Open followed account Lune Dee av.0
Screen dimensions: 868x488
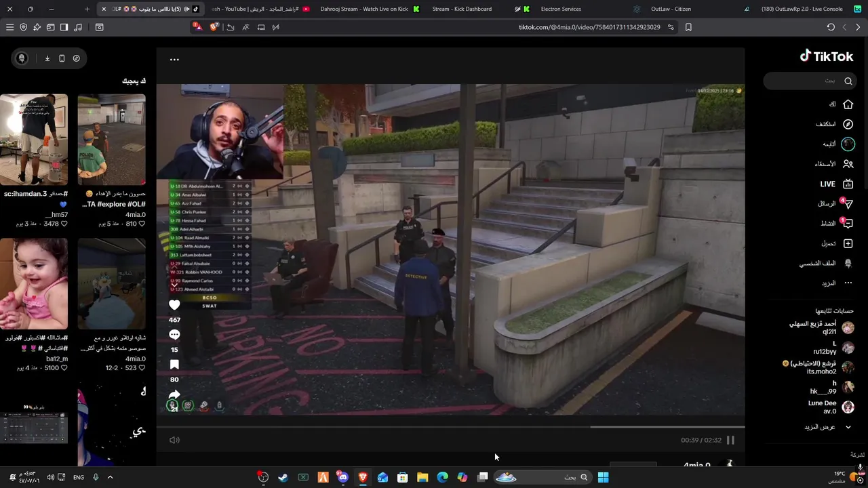[x=831, y=407]
